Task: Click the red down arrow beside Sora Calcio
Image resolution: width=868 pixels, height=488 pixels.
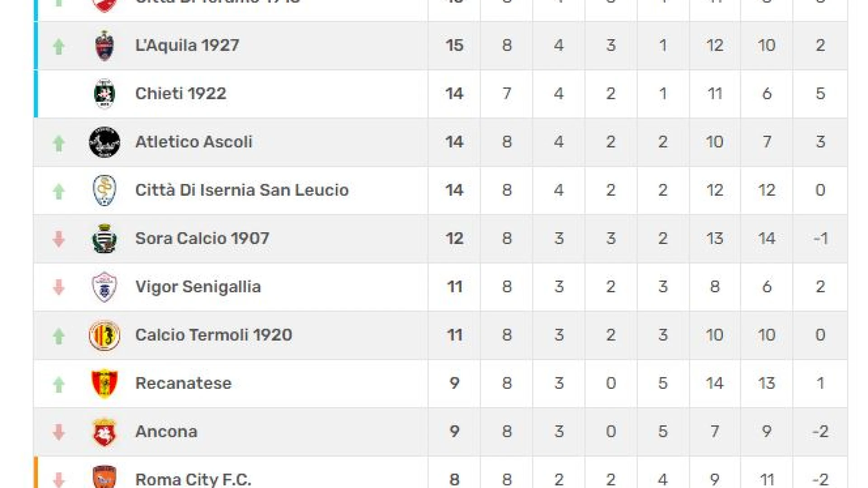Action: click(x=59, y=239)
